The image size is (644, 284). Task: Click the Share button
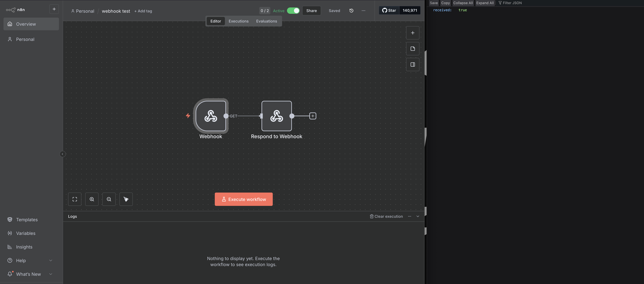(x=311, y=10)
